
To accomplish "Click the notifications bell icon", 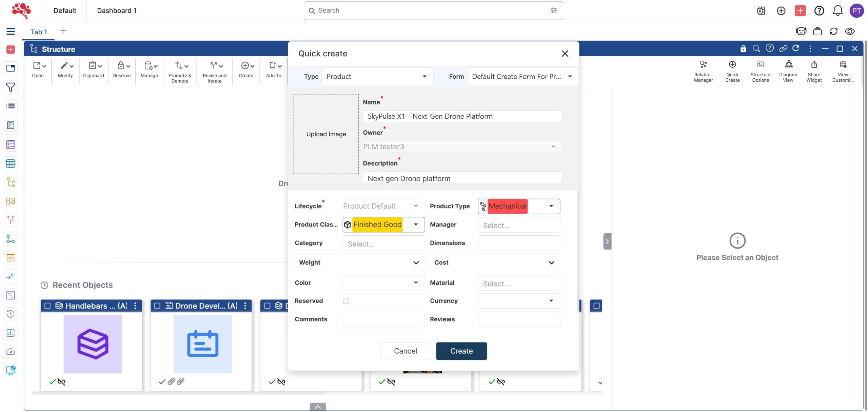I will pos(837,11).
